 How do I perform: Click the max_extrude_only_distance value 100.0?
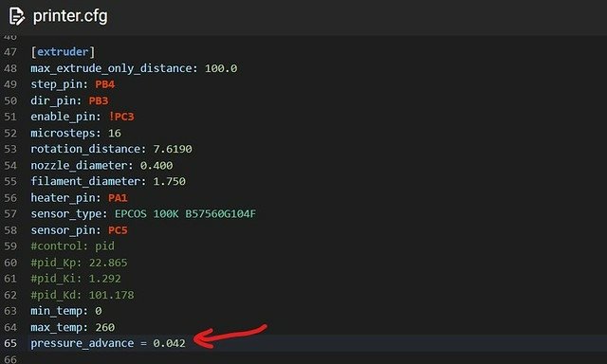(221, 68)
